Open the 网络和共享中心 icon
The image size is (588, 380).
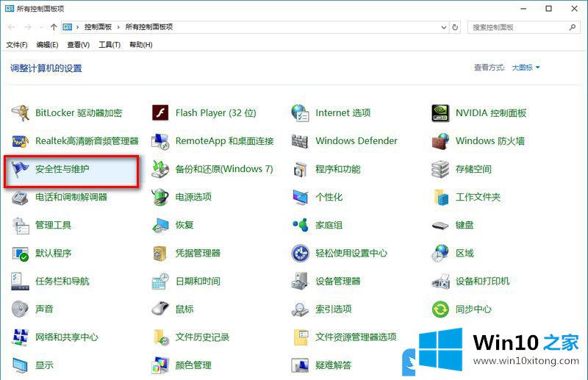[x=20, y=337]
